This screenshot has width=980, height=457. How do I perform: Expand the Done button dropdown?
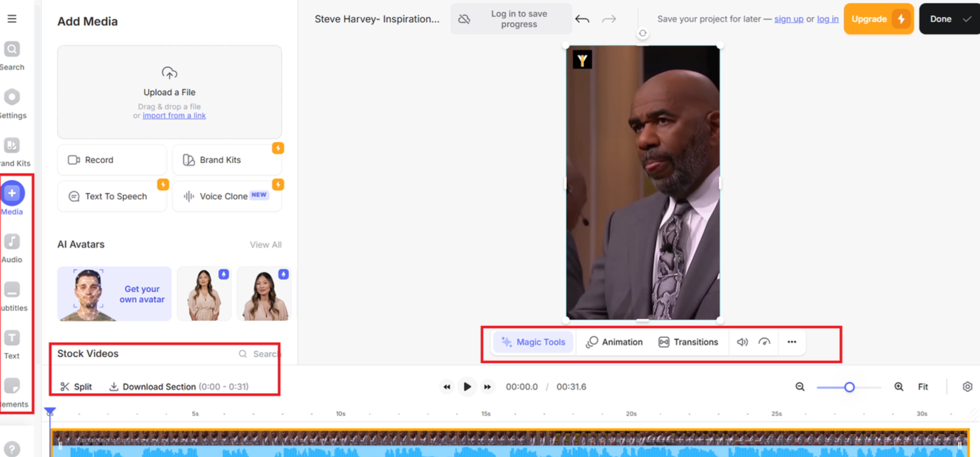pyautogui.click(x=968, y=19)
